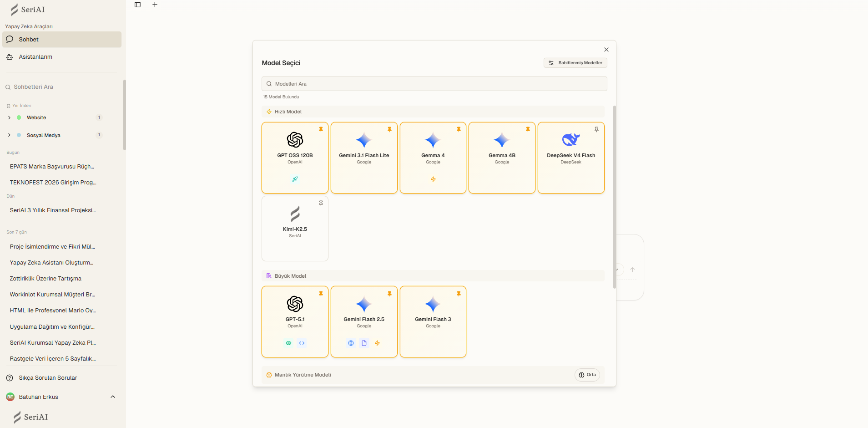The width and height of the screenshot is (868, 428).
Task: Click the Sohbetleri Ara search field
Action: coord(62,87)
